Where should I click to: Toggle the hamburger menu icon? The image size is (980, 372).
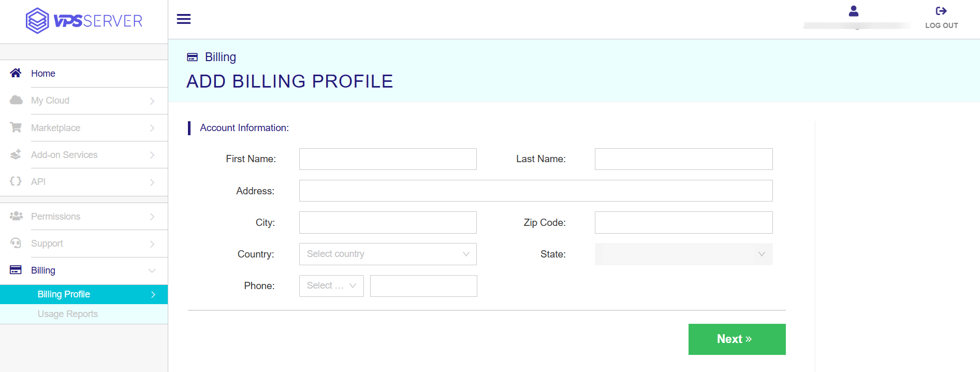pyautogui.click(x=184, y=19)
